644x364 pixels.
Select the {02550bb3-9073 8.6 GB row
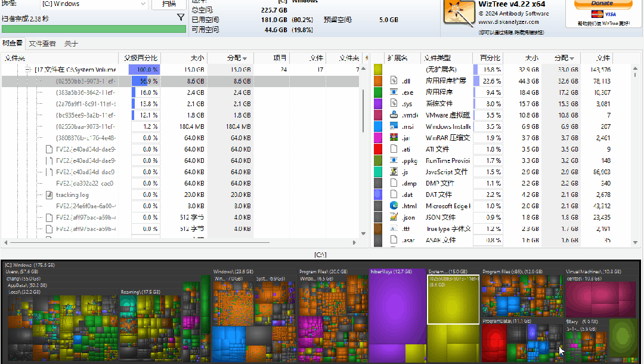click(x=180, y=81)
